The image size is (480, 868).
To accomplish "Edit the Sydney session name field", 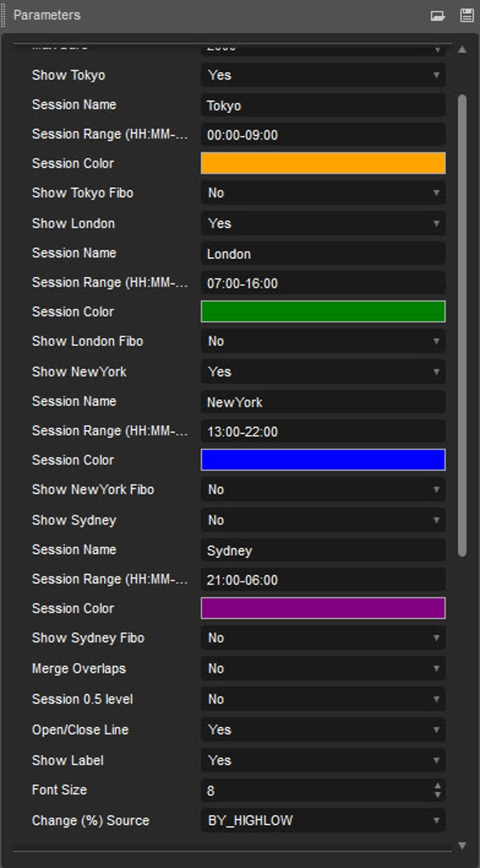I will click(323, 550).
